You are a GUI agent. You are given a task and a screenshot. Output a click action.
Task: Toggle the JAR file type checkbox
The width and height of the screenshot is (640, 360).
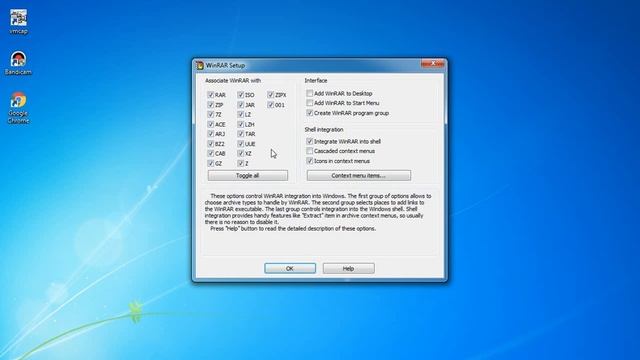coord(240,105)
